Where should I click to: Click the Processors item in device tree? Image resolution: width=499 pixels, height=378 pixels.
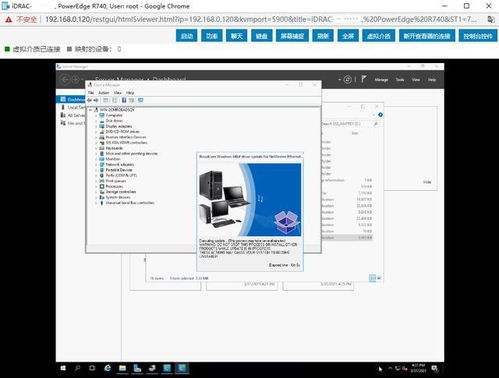point(114,186)
